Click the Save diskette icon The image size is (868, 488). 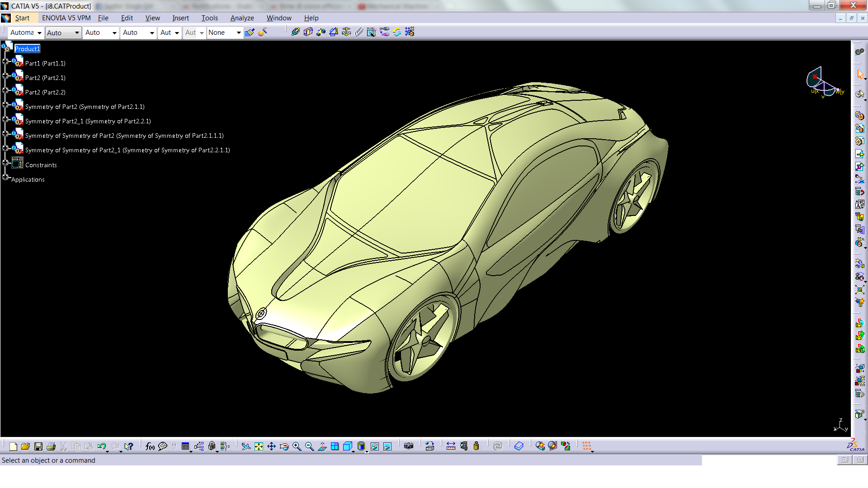click(38, 446)
